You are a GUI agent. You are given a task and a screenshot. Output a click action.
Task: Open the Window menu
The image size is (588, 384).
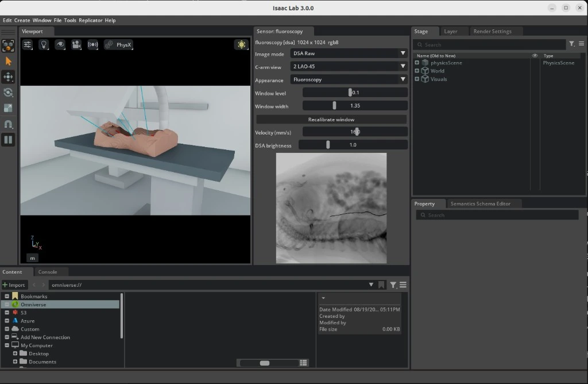click(x=41, y=20)
